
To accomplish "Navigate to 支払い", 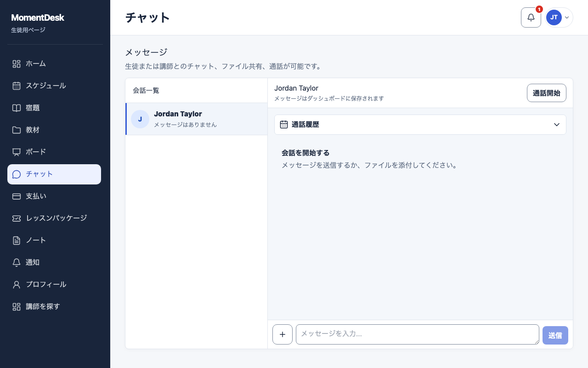I will point(54,196).
